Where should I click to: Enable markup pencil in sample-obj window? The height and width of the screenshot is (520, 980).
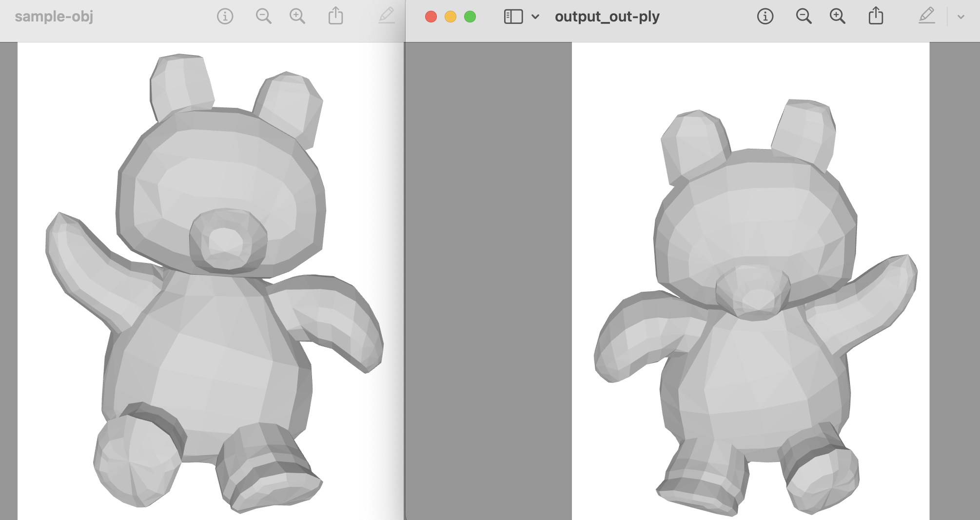pos(387,16)
